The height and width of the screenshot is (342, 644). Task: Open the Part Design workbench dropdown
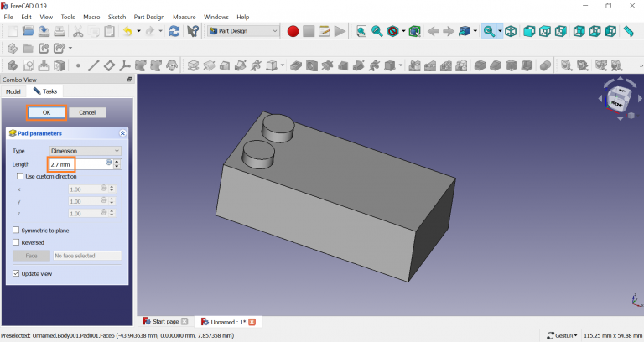[243, 31]
